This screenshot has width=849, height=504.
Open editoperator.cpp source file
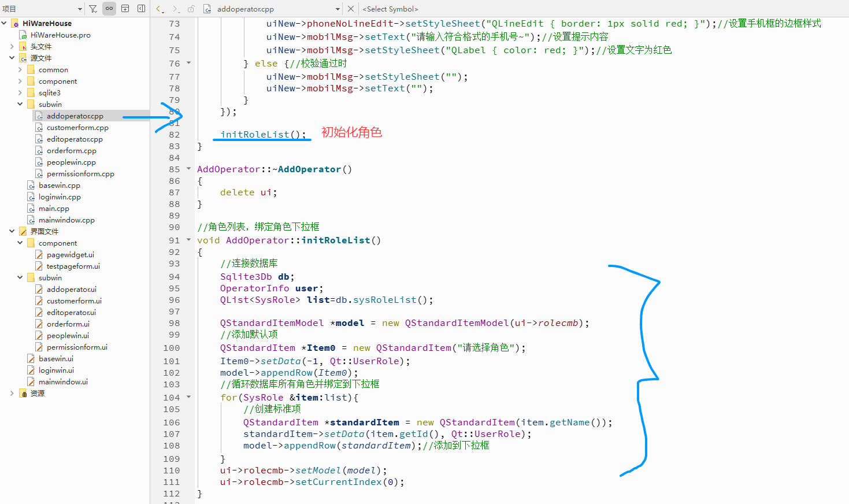(x=75, y=139)
